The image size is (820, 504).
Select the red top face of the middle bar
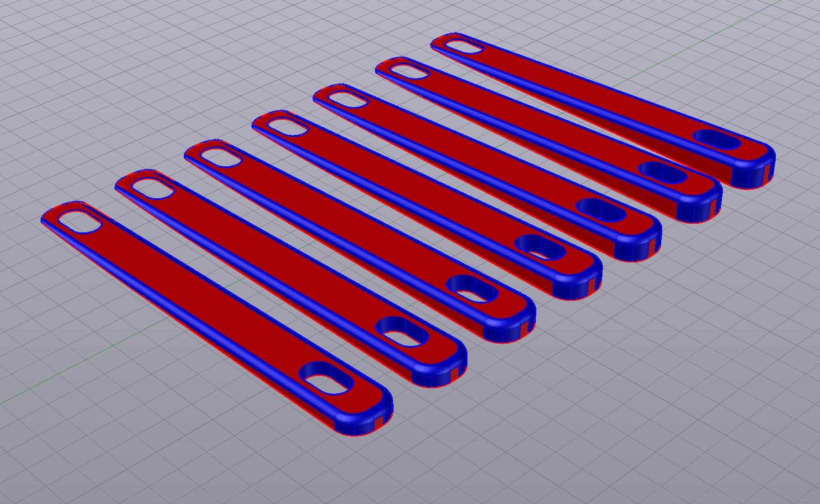410,186
